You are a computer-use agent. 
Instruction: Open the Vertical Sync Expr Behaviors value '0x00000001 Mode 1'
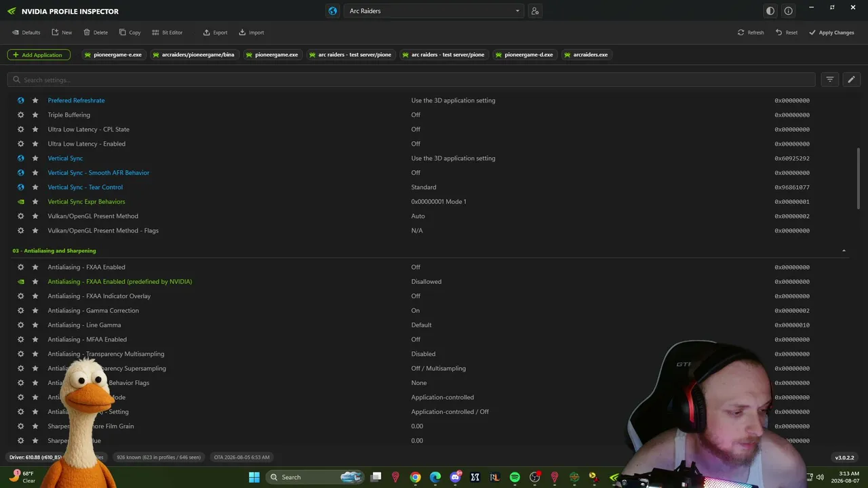coord(439,202)
